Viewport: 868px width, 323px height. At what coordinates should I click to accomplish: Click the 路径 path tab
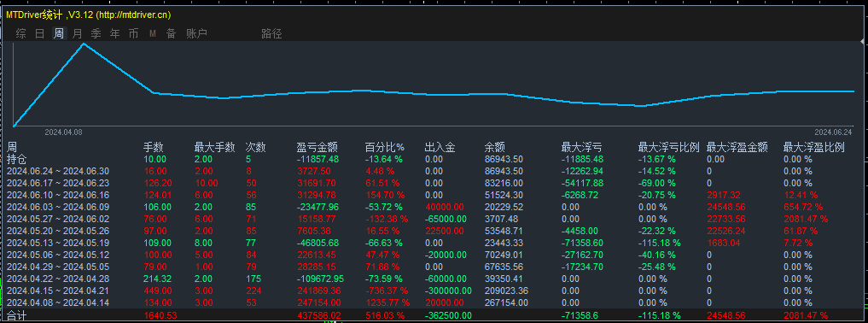click(271, 34)
